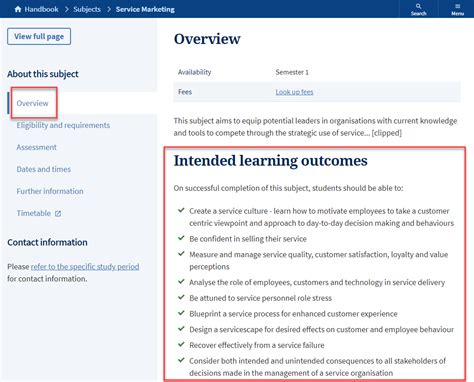Click the Fees row label

click(x=185, y=92)
